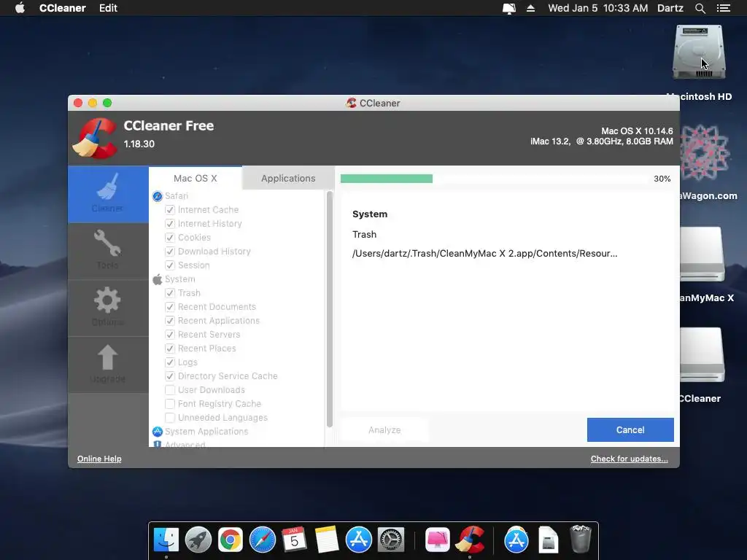Screen dimensions: 747x560
Task: Select the CCleaner desktop disk image
Action: click(x=703, y=355)
